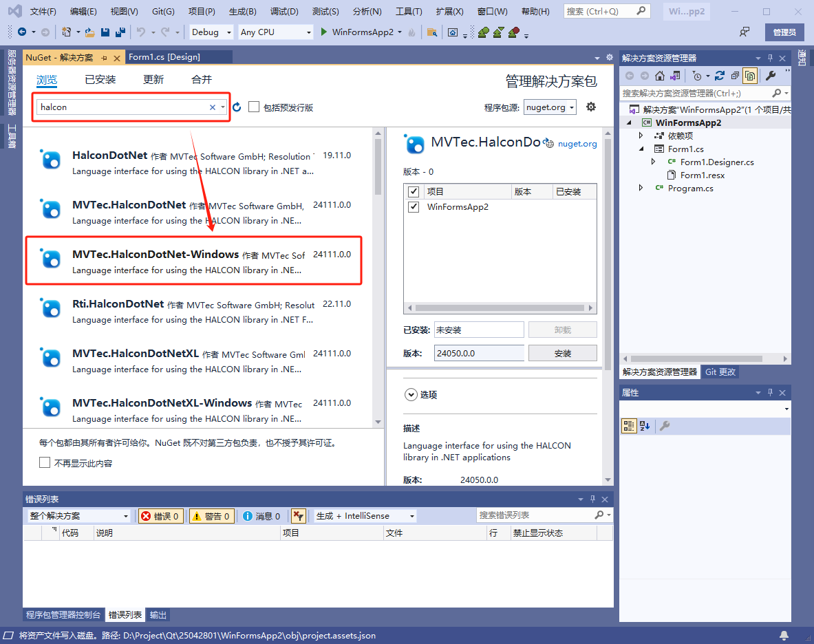The height and width of the screenshot is (644, 814).
Task: Open the Any CPU platform dropdown
Action: pyautogui.click(x=275, y=32)
